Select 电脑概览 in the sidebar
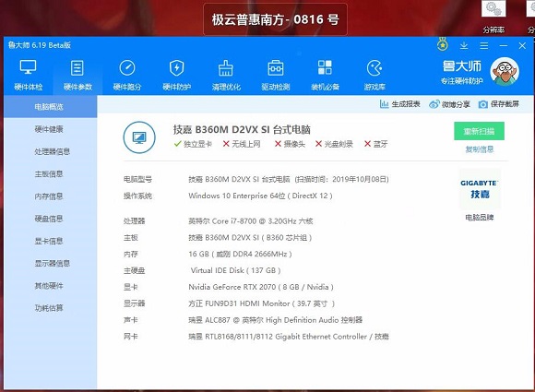 (51, 107)
